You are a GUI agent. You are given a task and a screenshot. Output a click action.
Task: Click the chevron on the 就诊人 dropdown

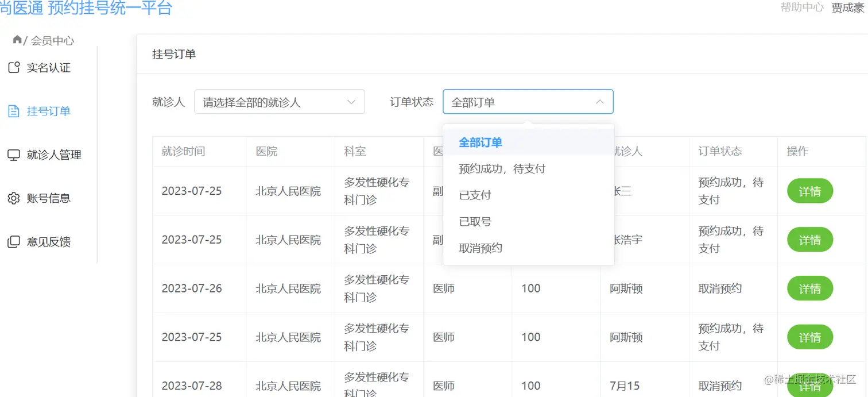(x=352, y=102)
